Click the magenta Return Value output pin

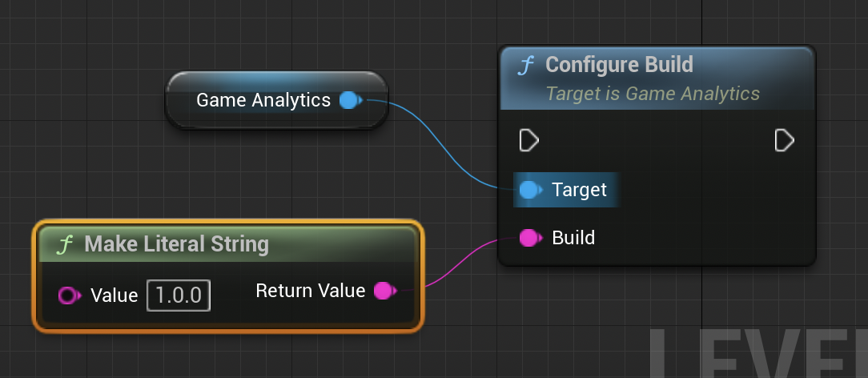click(384, 291)
